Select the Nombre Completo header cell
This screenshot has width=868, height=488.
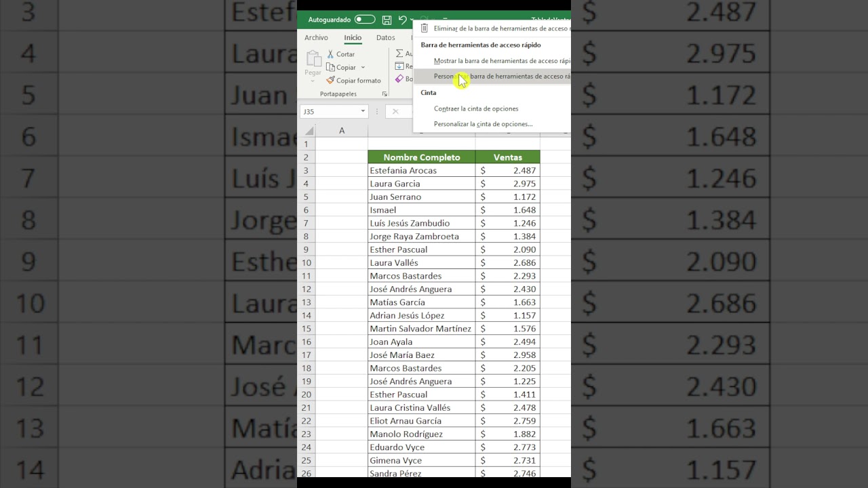click(421, 157)
